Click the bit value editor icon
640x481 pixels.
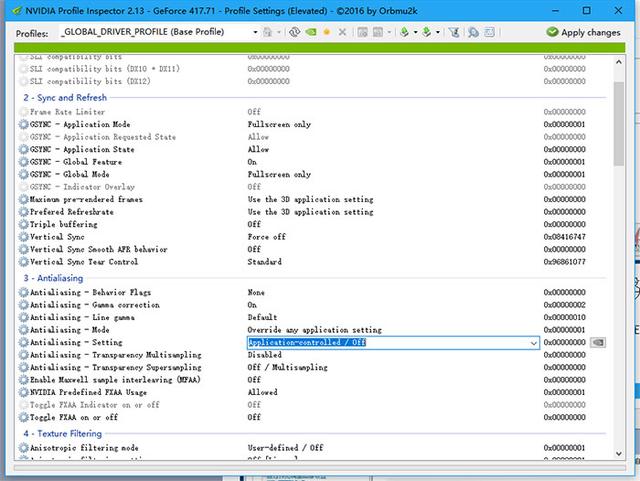[x=489, y=32]
